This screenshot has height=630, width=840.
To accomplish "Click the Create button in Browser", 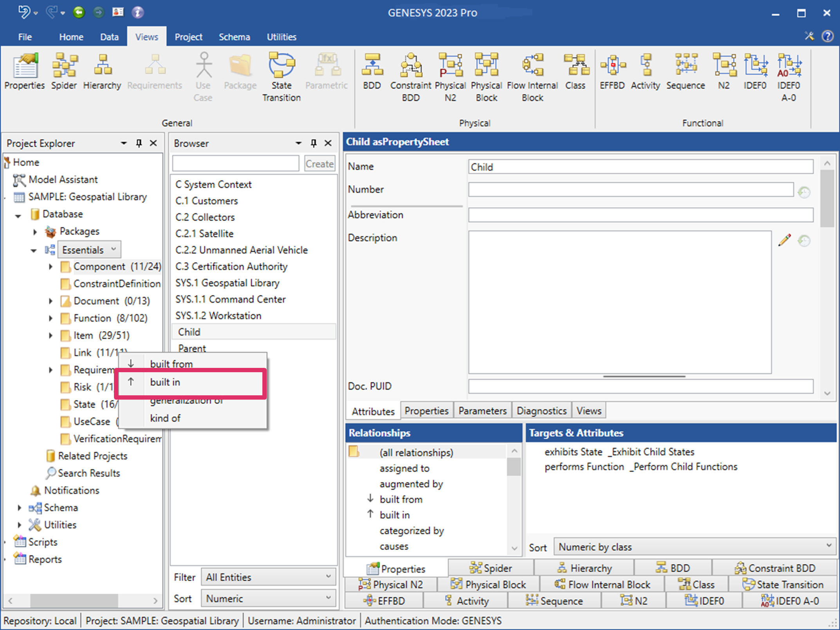I will pos(320,164).
